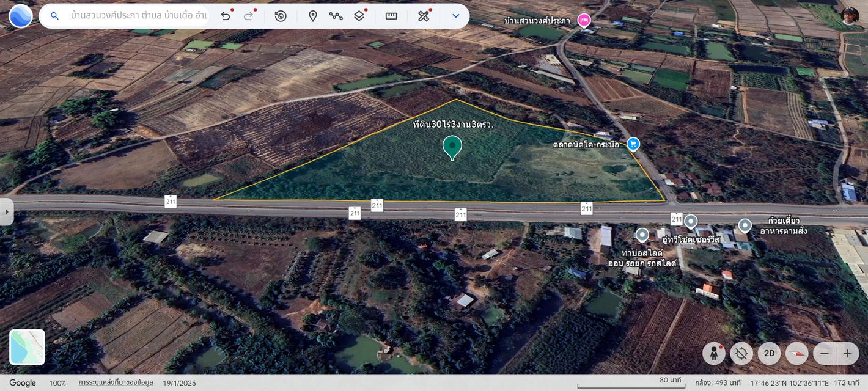Viewport: 868px width, 391px height.
Task: Expand the collapsed left side panel
Action: coord(7,212)
